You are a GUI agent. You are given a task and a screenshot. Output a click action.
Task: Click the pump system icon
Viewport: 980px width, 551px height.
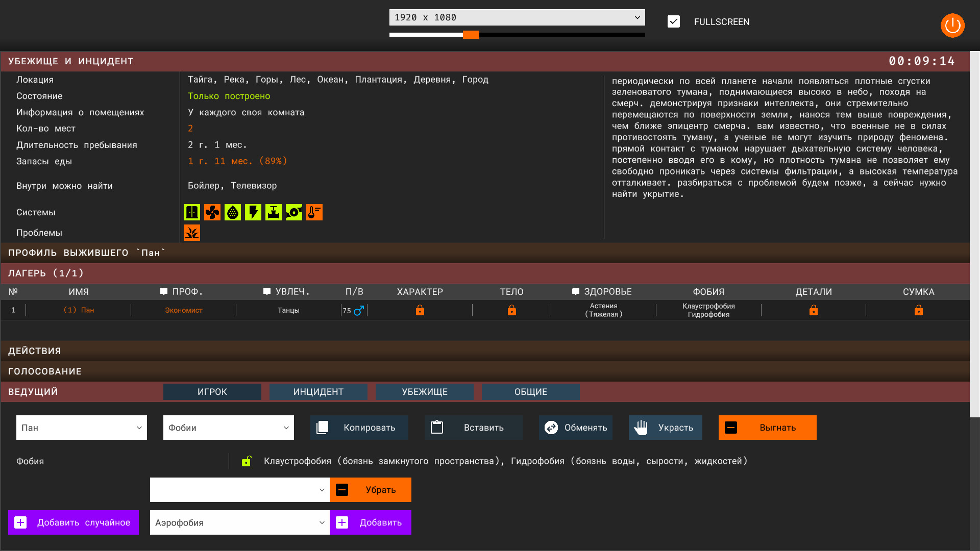[293, 212]
